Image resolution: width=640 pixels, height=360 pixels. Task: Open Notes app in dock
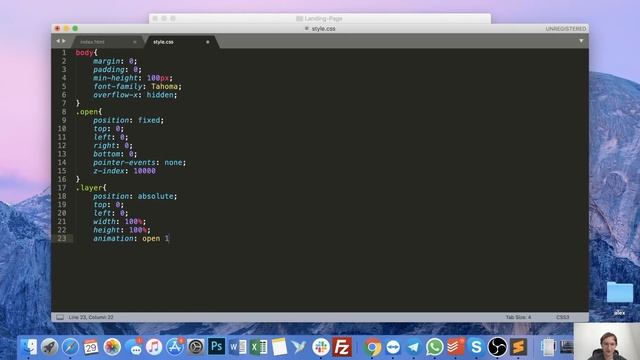pos(280,347)
